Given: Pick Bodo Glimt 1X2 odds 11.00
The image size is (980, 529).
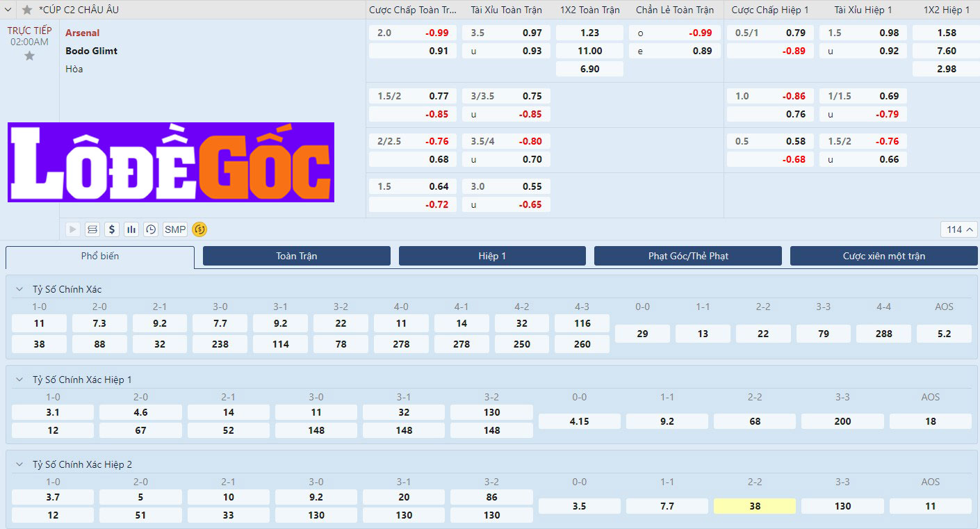Looking at the screenshot, I should pos(590,51).
